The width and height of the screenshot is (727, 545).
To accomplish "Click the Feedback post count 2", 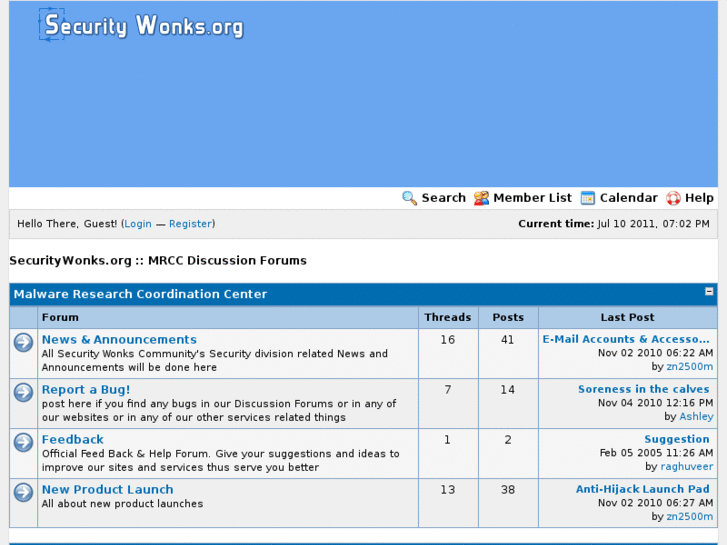I will [x=508, y=440].
